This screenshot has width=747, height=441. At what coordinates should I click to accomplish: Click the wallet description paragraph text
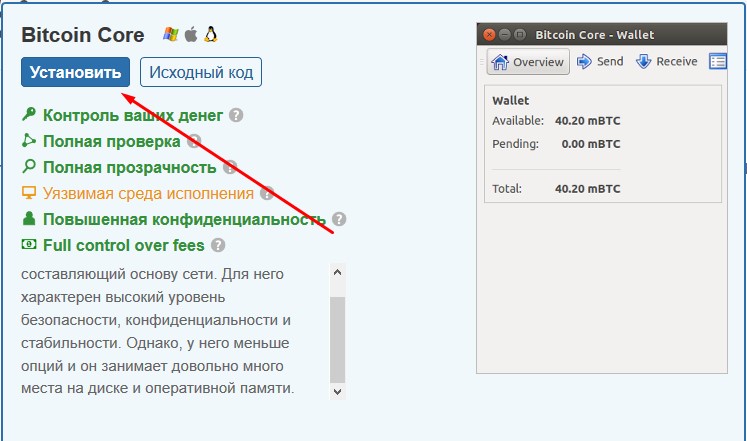[x=158, y=331]
